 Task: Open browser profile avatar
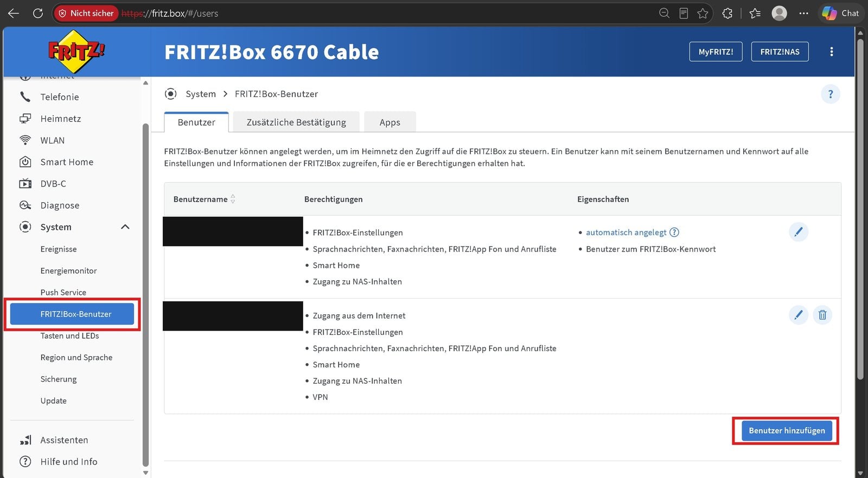[779, 13]
